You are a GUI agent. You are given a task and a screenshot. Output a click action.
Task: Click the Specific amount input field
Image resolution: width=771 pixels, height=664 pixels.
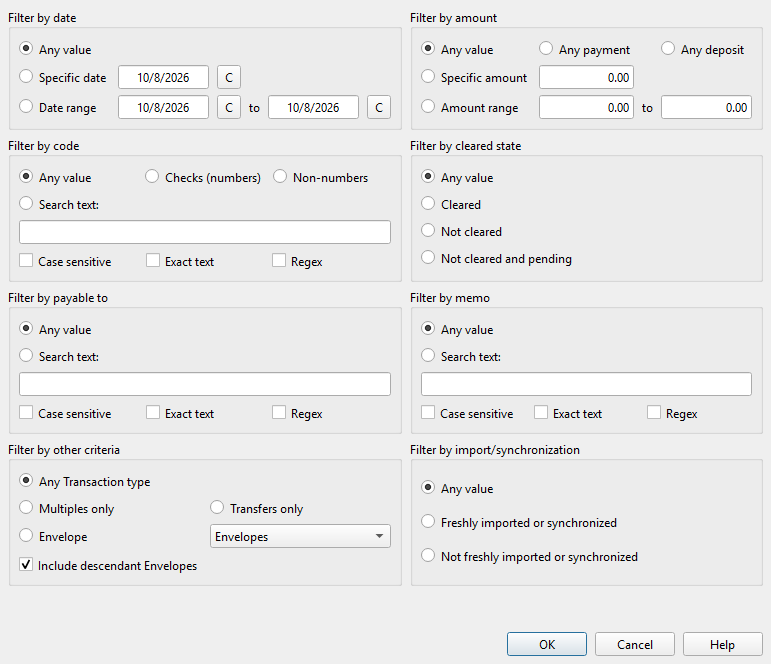click(x=586, y=77)
